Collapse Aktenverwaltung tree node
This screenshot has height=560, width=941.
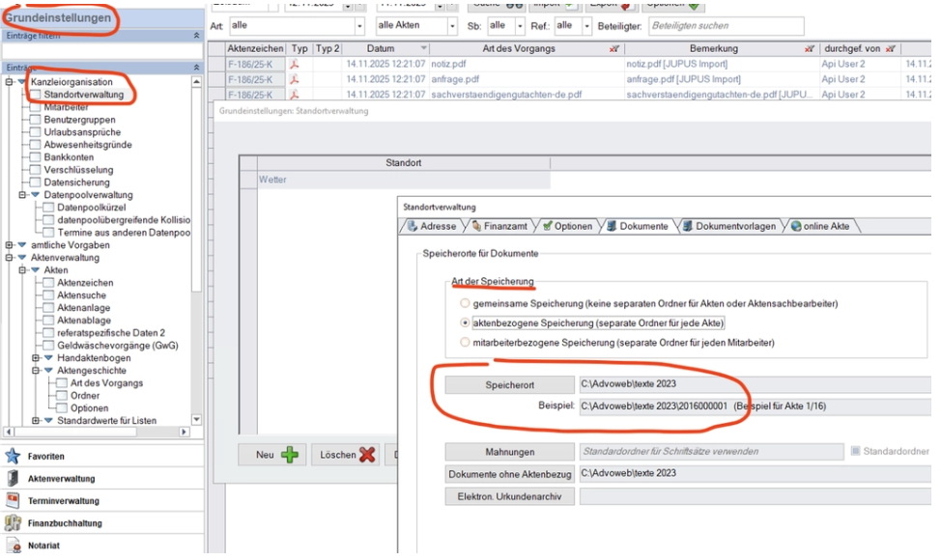(x=9, y=257)
